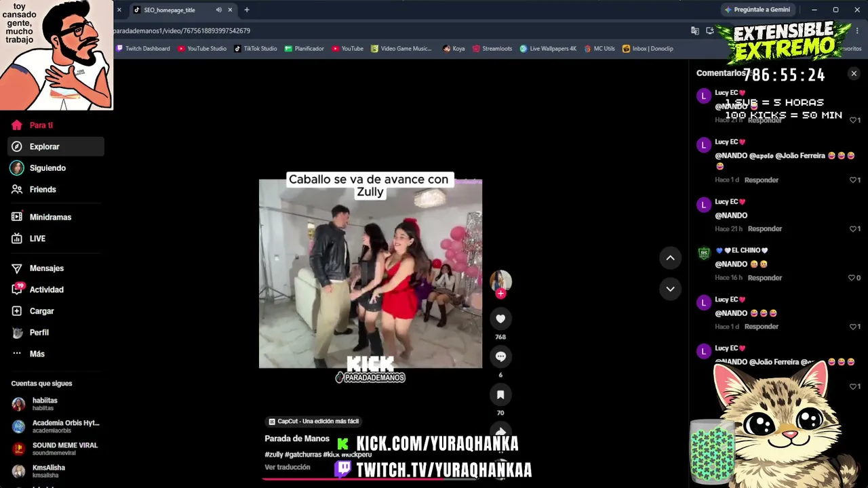This screenshot has height=488, width=868.
Task: Open the Video Game Music bookmark
Action: 401,49
